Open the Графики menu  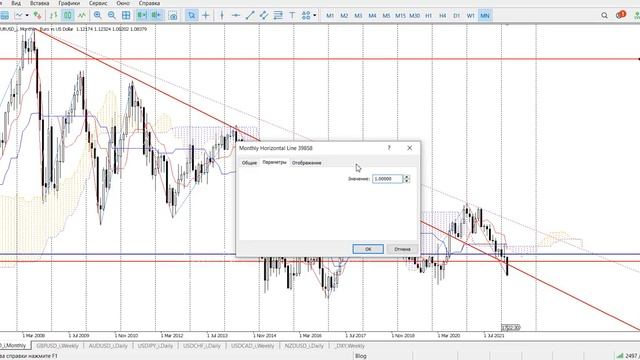click(69, 3)
